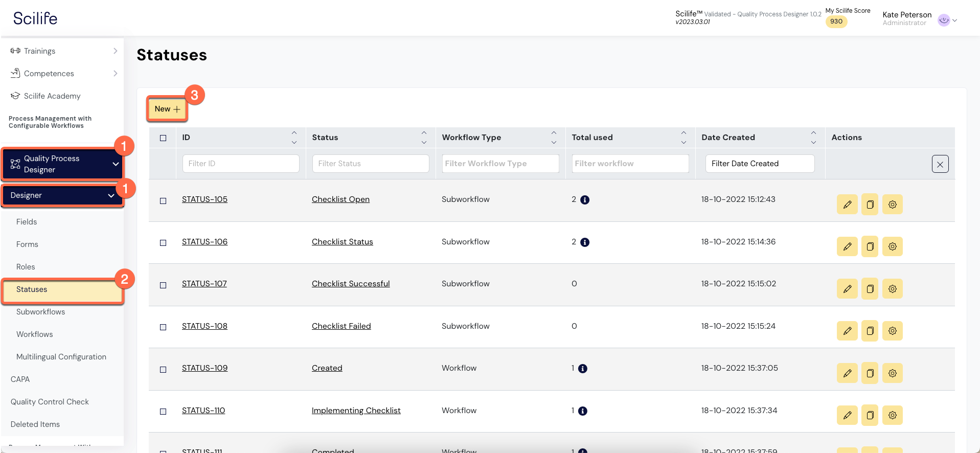Tick the checkbox for STATUS-105 row
Image resolution: width=980 pixels, height=453 pixels.
(x=163, y=200)
